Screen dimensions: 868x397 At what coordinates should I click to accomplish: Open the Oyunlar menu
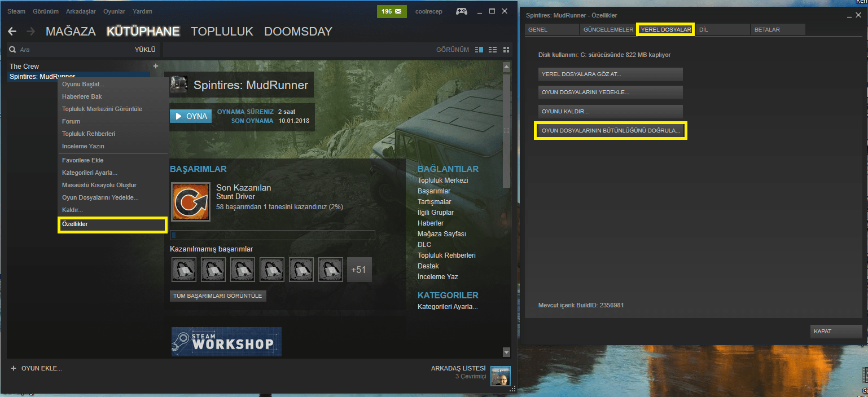[x=114, y=11]
